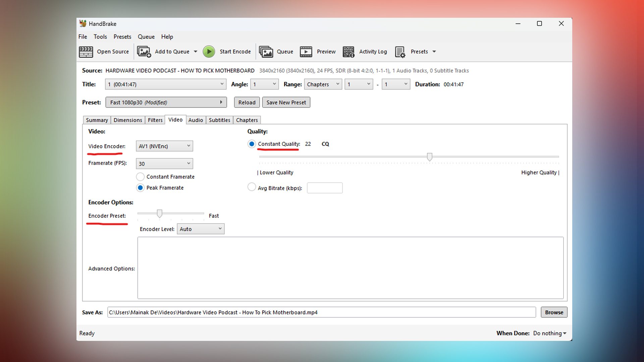Click the Preview film frame icon
644x362 pixels.
pos(306,52)
